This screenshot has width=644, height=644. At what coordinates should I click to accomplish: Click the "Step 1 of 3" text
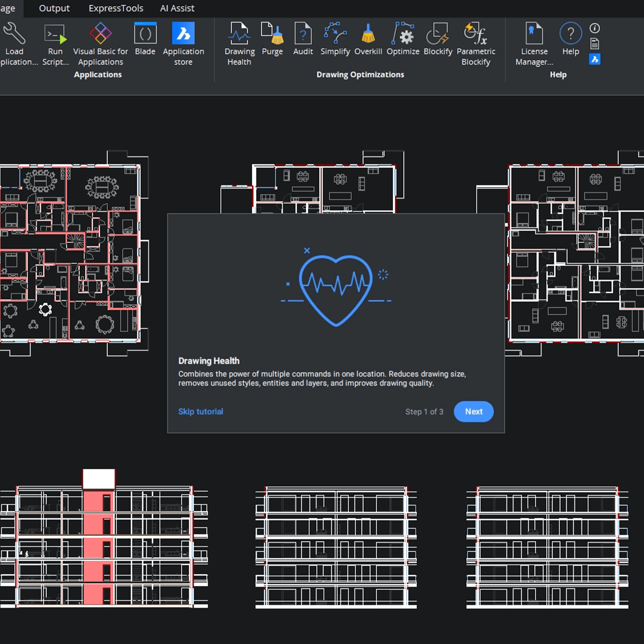tap(424, 412)
